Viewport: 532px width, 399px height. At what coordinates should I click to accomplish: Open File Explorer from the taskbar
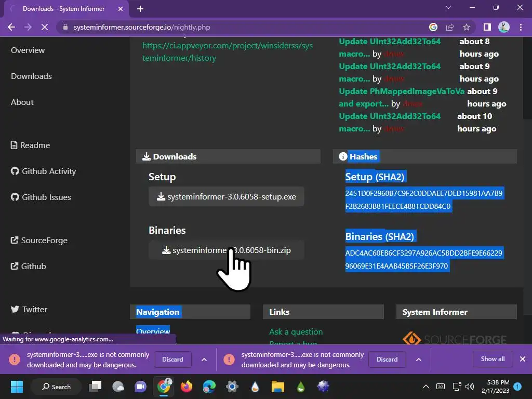(277, 387)
